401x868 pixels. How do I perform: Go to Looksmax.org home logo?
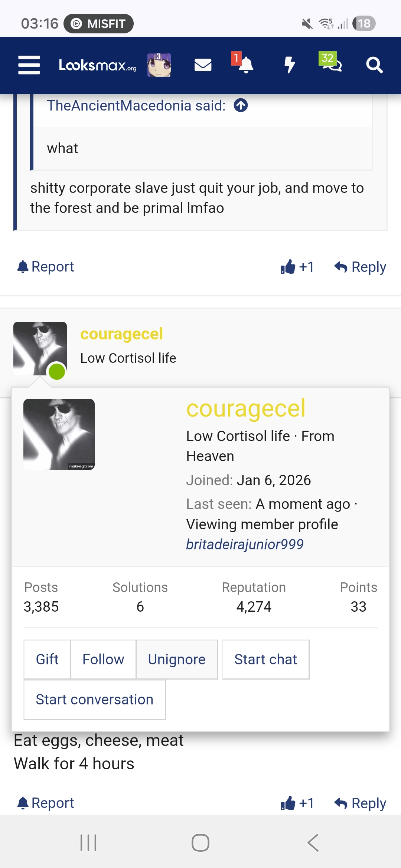tap(98, 65)
